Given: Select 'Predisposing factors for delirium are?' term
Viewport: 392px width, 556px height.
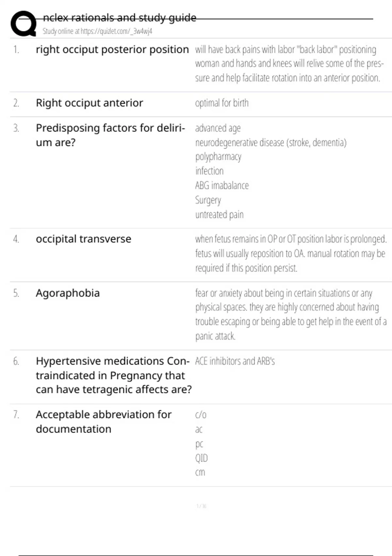Looking at the screenshot, I should click(110, 135).
